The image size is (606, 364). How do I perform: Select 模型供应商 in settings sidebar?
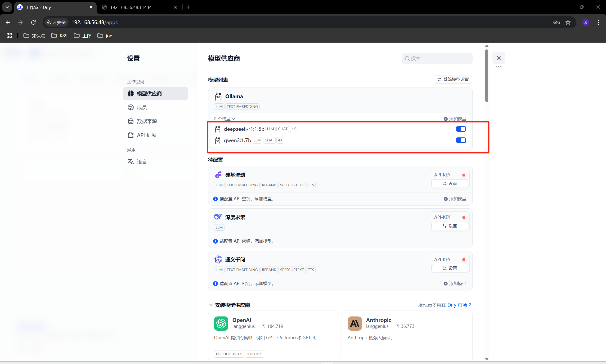coord(155,93)
